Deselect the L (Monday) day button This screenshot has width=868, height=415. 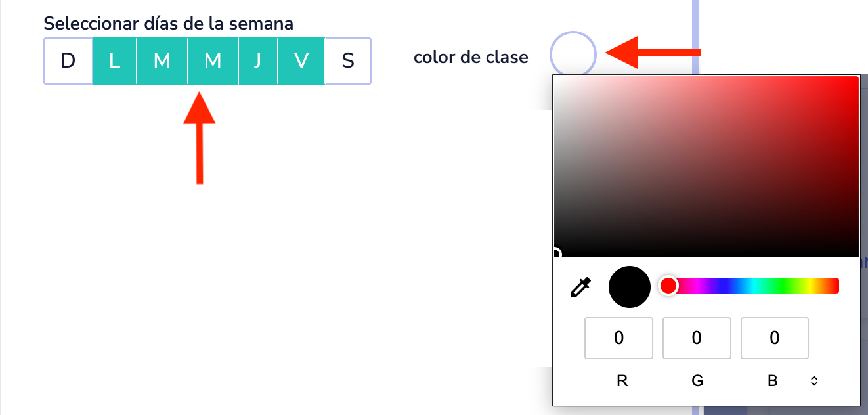(115, 61)
